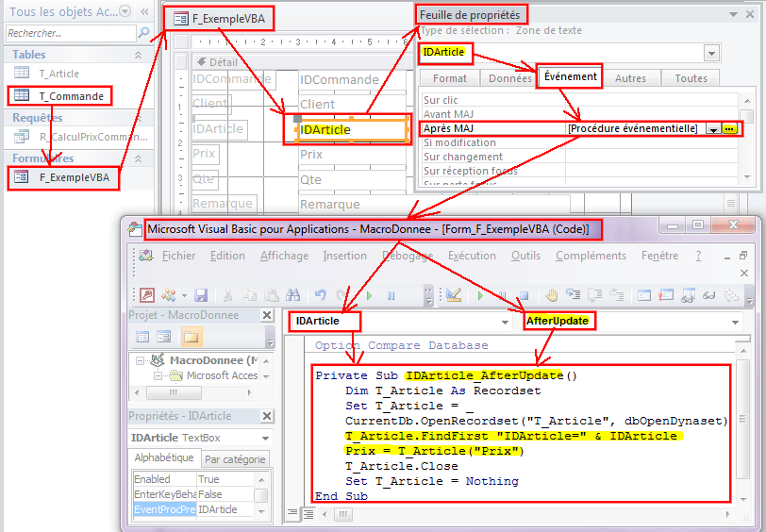Image resolution: width=766 pixels, height=532 pixels.
Task: Switch to Procedure View at code window bottom
Action: pos(292,513)
